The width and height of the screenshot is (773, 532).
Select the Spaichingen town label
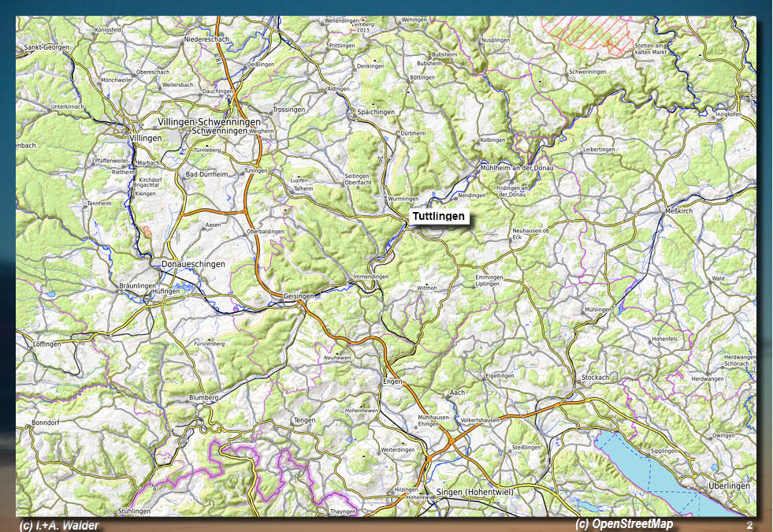pyautogui.click(x=376, y=112)
